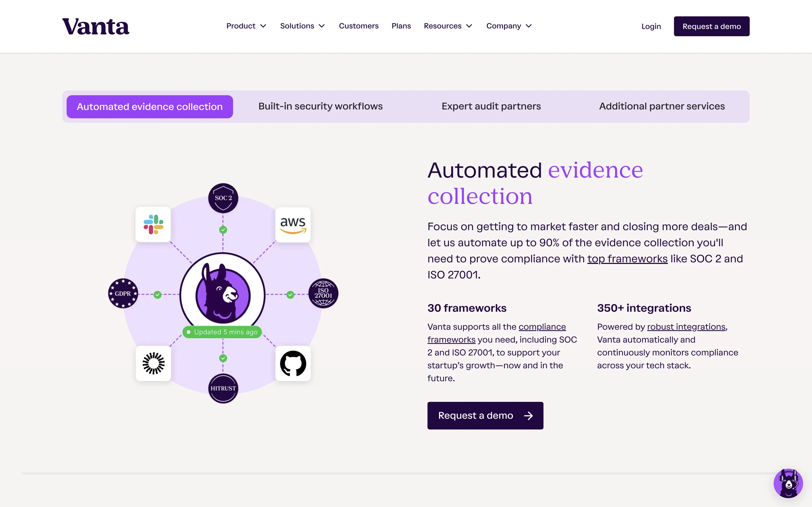Viewport: 812px width, 507px height.
Task: Open the llama chat widget
Action: tap(788, 483)
